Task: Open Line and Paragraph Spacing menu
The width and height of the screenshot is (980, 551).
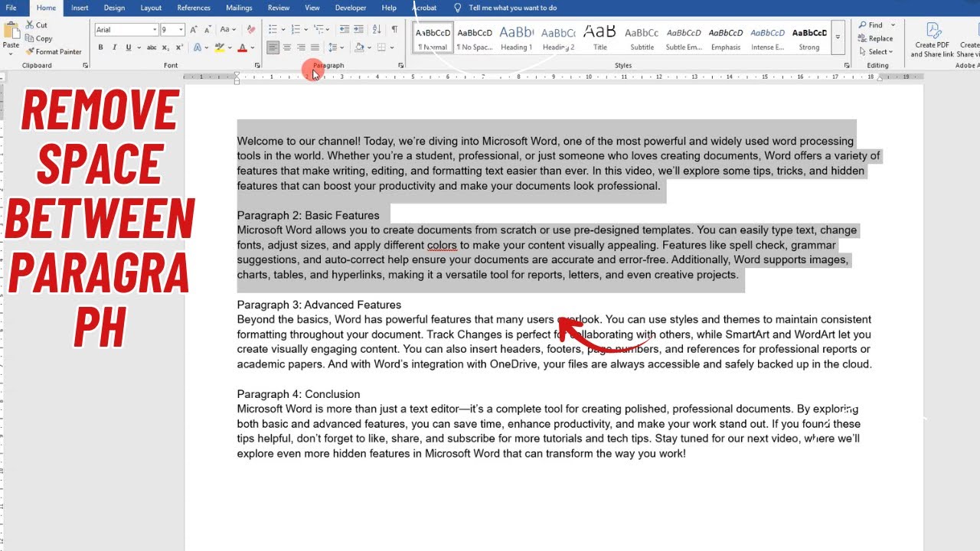Action: pyautogui.click(x=335, y=47)
